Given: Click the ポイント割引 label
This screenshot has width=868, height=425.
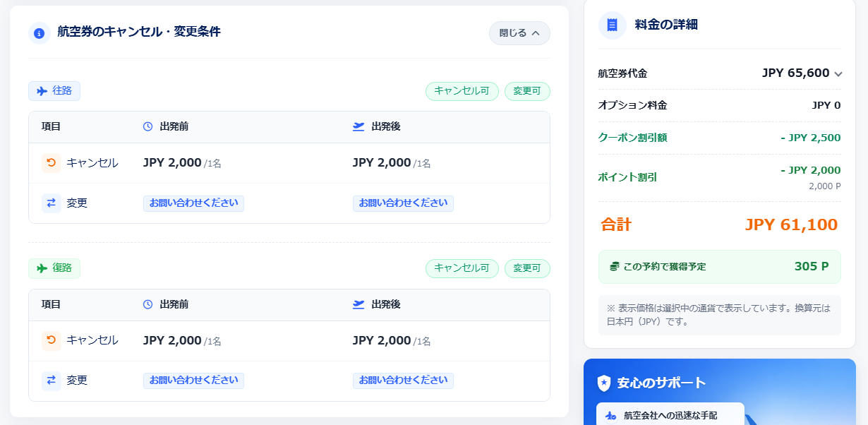Looking at the screenshot, I should 627,177.
